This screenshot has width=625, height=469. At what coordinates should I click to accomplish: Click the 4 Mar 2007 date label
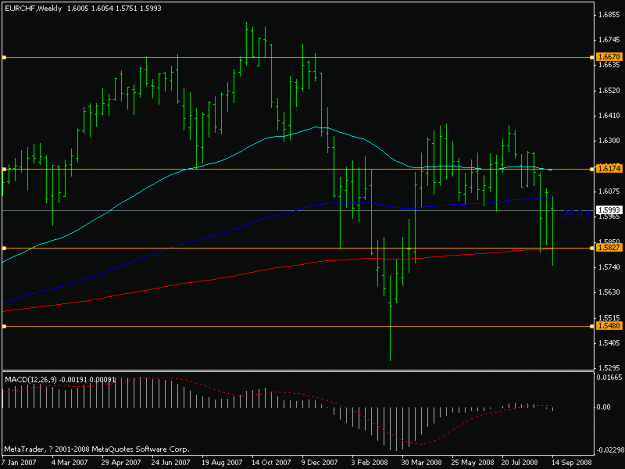click(69, 462)
